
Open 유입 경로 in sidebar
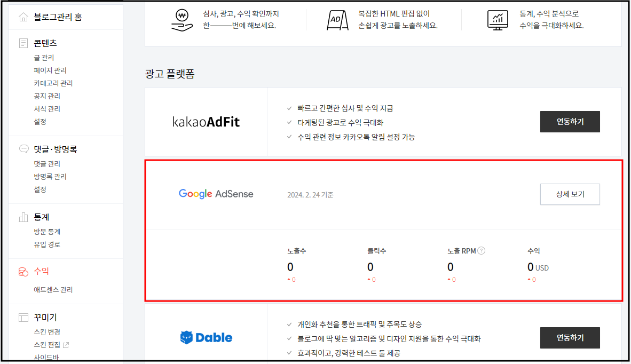46,244
